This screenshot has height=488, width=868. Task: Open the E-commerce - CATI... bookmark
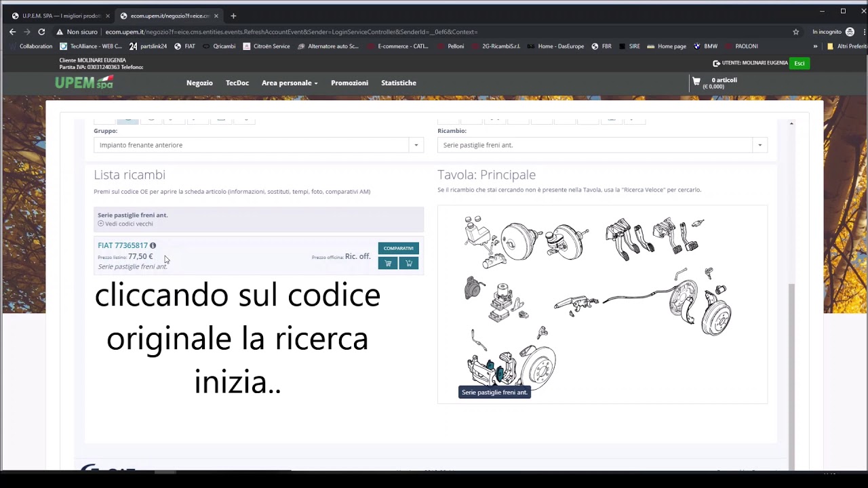click(397, 46)
